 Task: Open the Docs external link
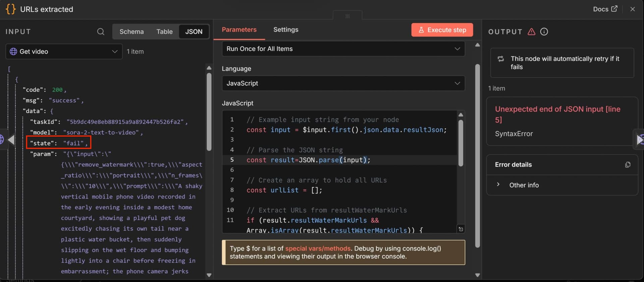pos(605,9)
